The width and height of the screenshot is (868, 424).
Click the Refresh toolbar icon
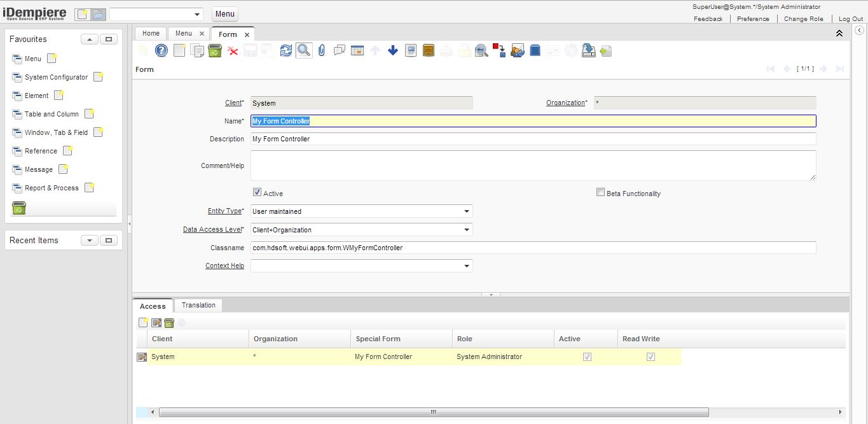pyautogui.click(x=286, y=50)
